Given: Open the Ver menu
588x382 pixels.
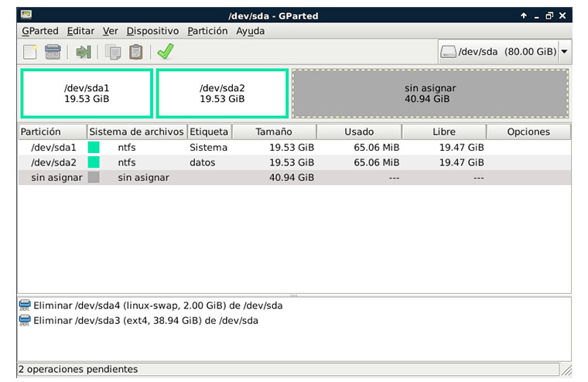Looking at the screenshot, I should click(110, 31).
